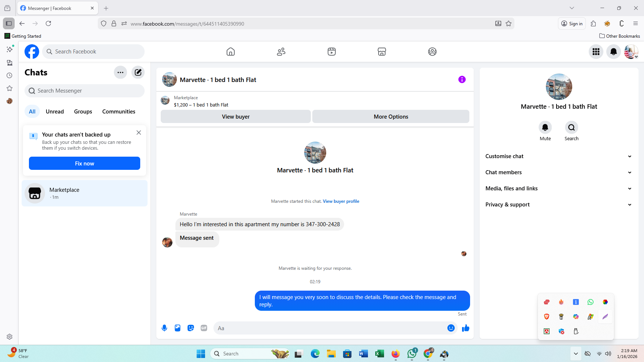
Task: Open the Friends icon in top navigation
Action: pyautogui.click(x=281, y=52)
